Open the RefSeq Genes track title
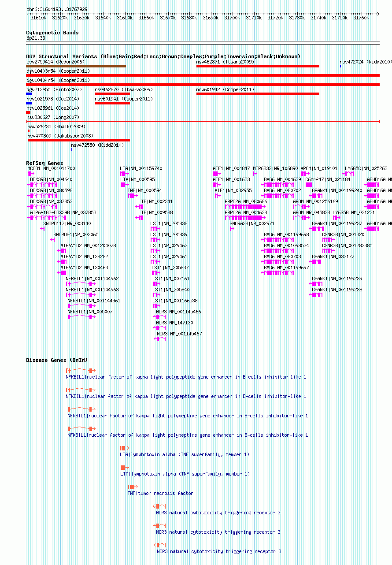This screenshot has width=392, height=565. (x=44, y=163)
